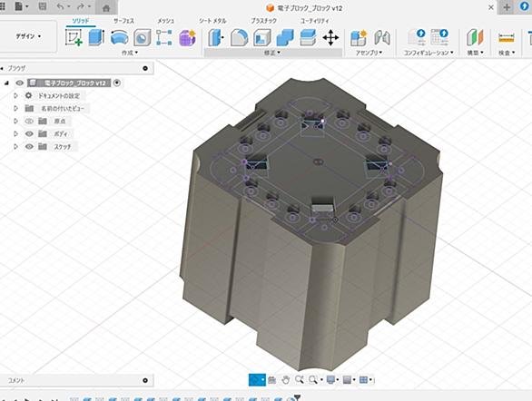Screen dimensions: 532x401
Task: Select the Extrude tool
Action: tap(96, 37)
